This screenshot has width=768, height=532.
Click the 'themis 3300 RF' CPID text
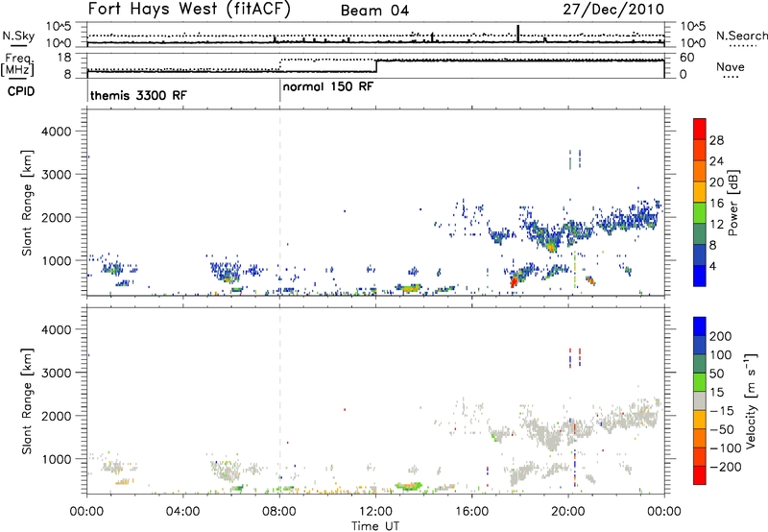pos(138,95)
